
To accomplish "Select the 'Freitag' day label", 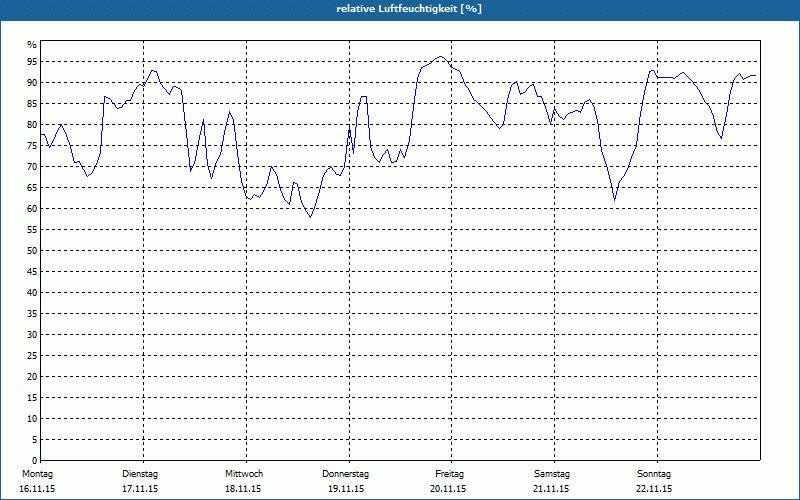I will coord(449,474).
